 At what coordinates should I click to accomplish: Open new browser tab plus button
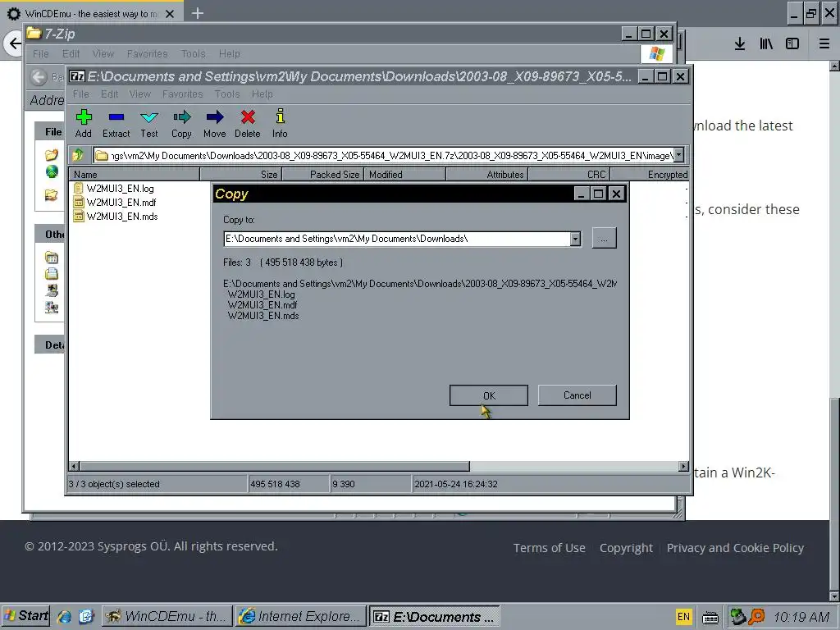[197, 13]
